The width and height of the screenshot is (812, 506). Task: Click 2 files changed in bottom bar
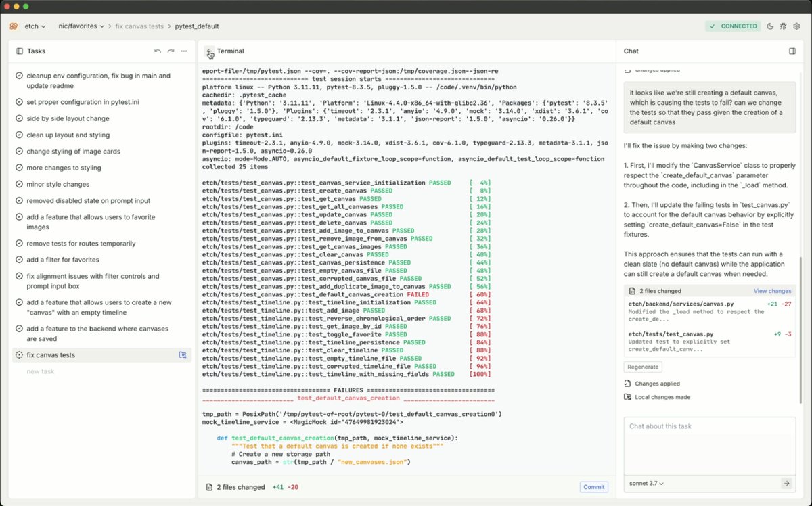point(241,487)
